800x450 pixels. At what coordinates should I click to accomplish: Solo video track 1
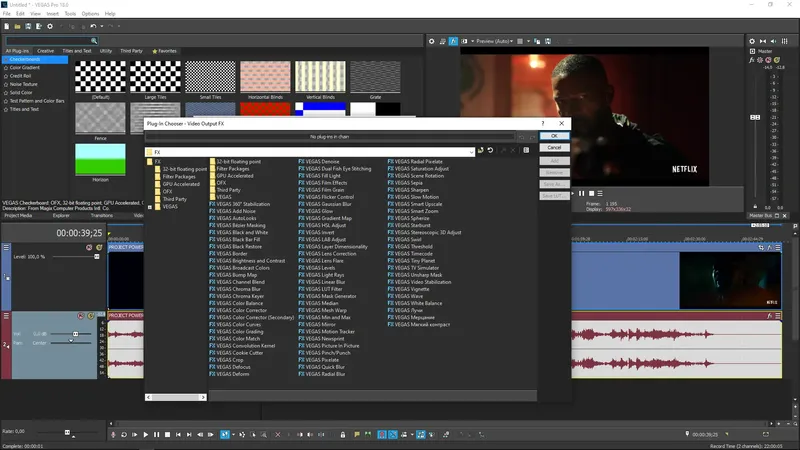point(99,247)
